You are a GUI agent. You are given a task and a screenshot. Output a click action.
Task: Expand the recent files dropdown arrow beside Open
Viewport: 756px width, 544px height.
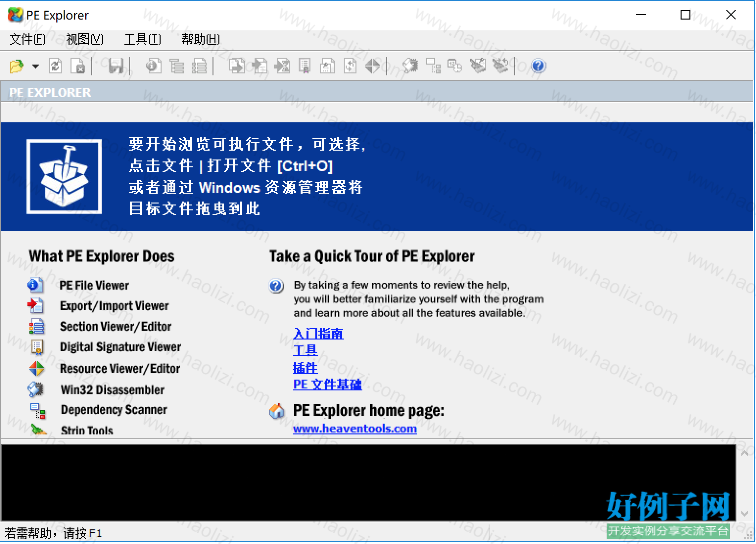coord(36,66)
